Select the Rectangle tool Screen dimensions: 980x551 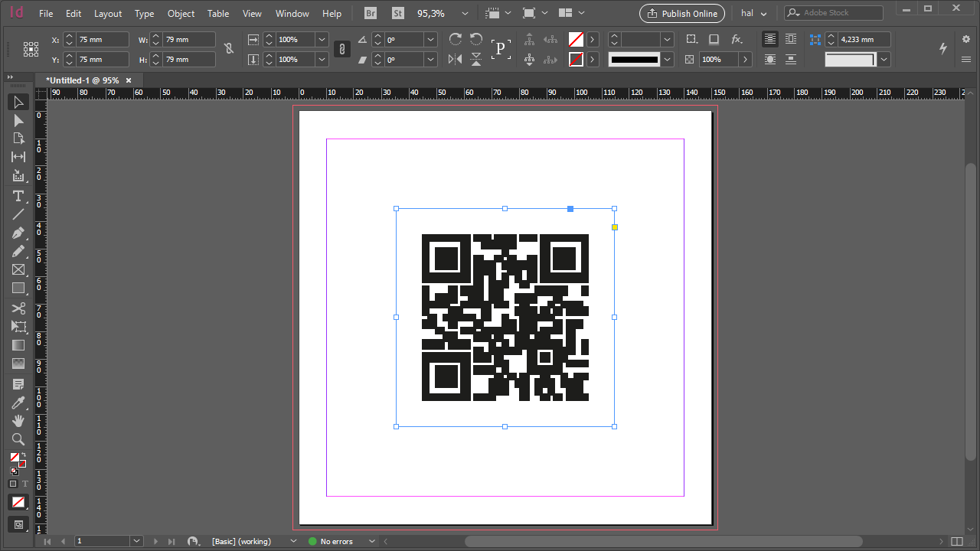18,288
